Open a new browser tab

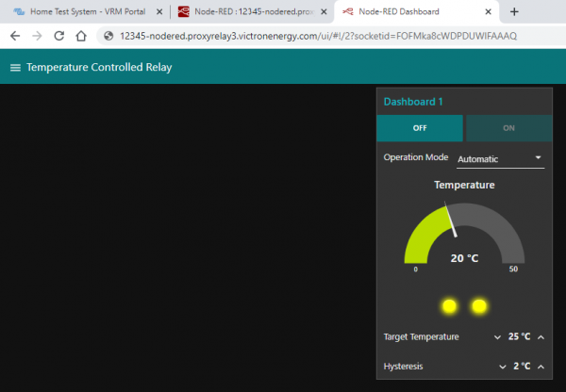coord(514,11)
